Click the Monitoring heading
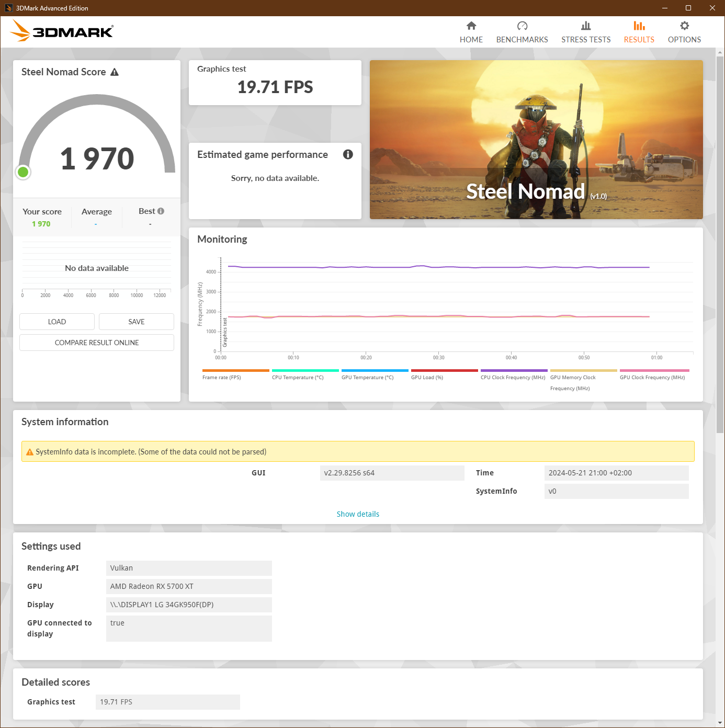Image resolution: width=725 pixels, height=728 pixels. [222, 240]
